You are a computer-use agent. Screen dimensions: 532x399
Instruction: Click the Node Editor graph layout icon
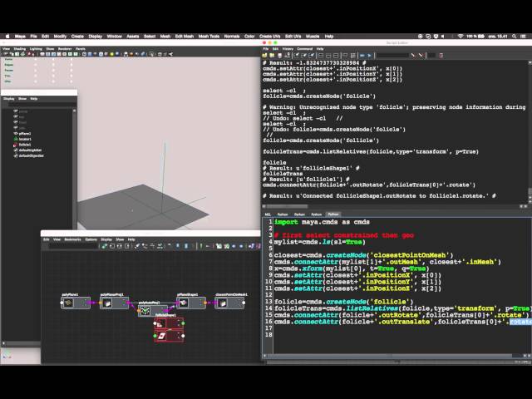coord(160,246)
